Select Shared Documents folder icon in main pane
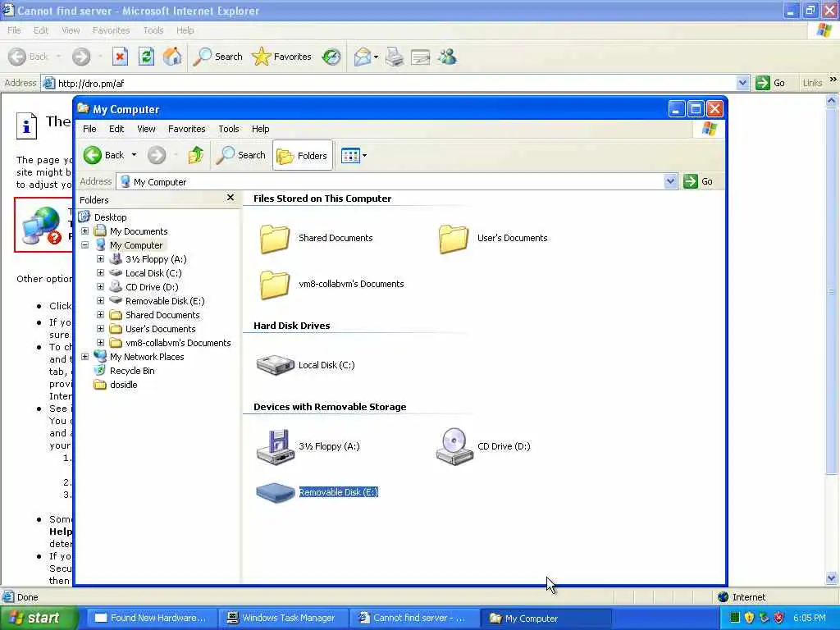This screenshot has height=630, width=840. [x=275, y=239]
